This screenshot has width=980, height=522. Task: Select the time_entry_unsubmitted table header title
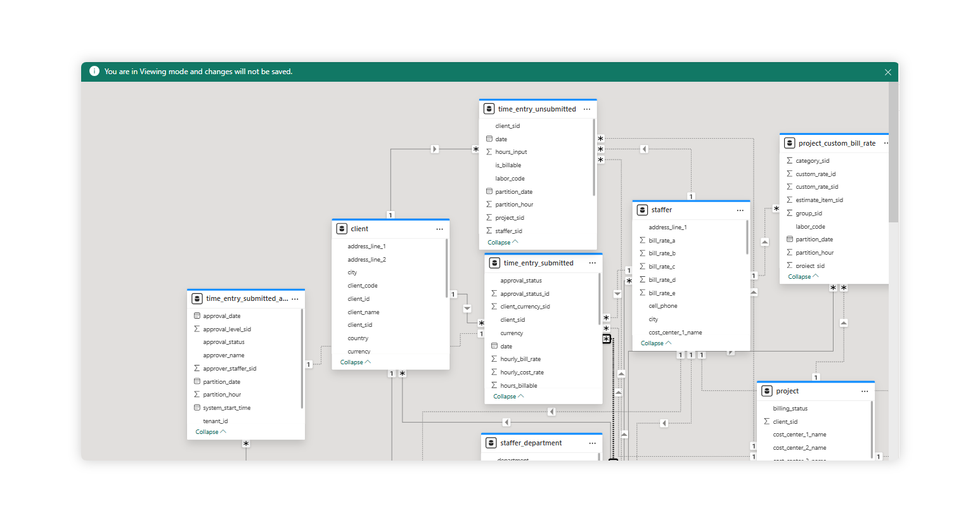(x=537, y=109)
